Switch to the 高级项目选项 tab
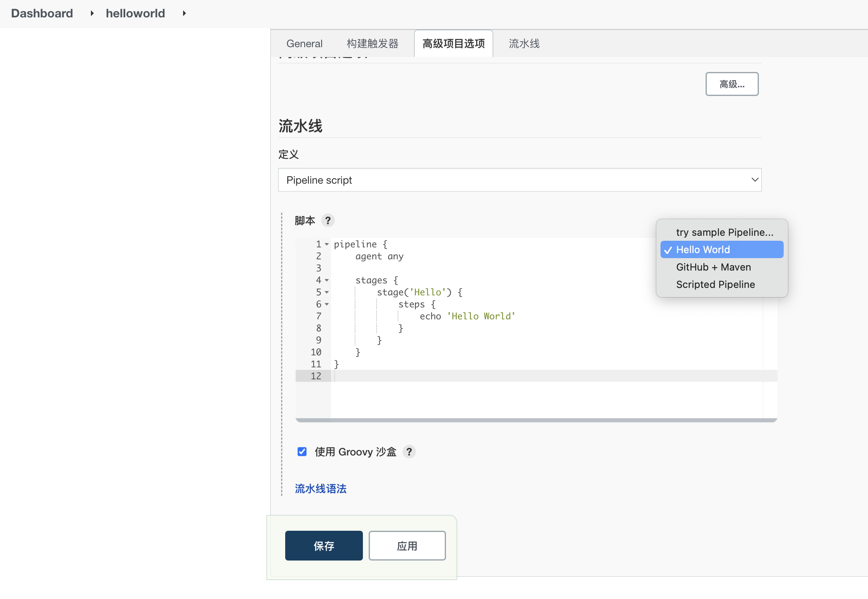The image size is (868, 599). tap(453, 43)
